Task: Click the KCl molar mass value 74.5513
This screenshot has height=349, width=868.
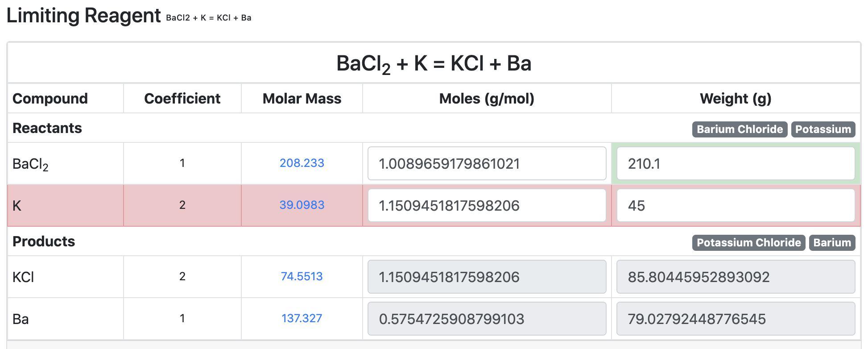Action: (302, 277)
